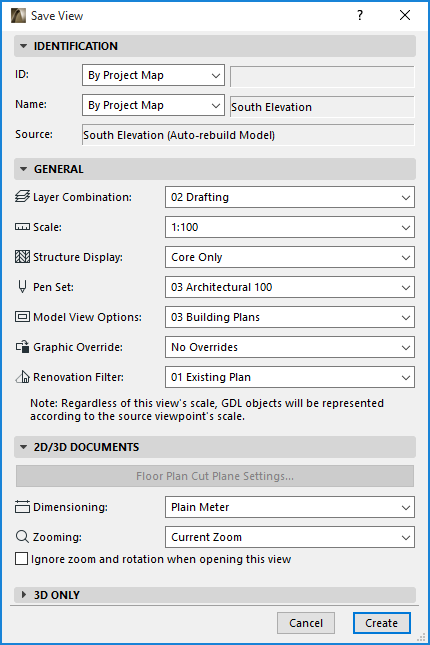
Task: Click the Renovation Filter house icon
Action: coord(22,376)
